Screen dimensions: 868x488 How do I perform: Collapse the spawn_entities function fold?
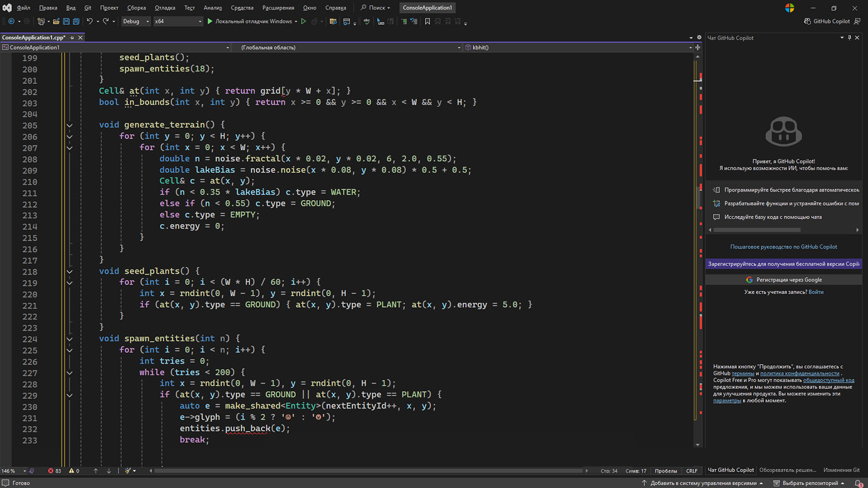point(69,339)
